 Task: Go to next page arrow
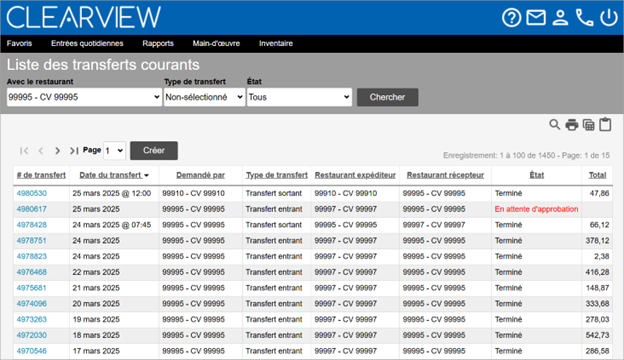pyautogui.click(x=57, y=151)
